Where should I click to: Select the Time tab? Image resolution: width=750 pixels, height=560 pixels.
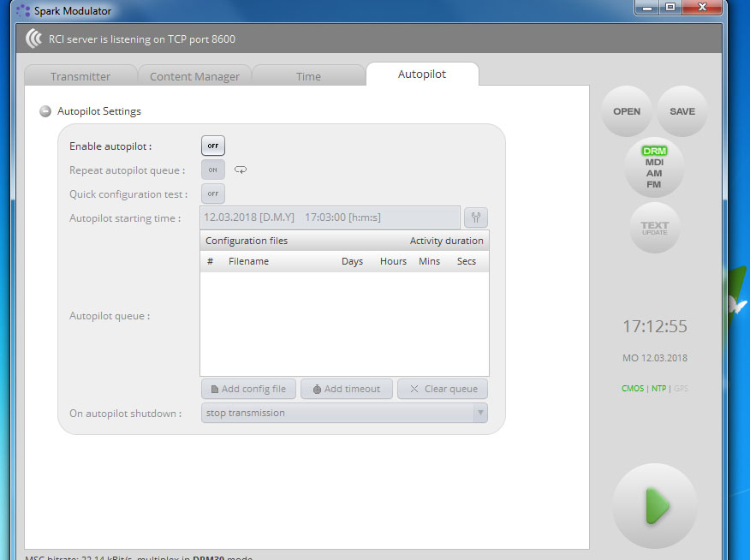click(308, 76)
